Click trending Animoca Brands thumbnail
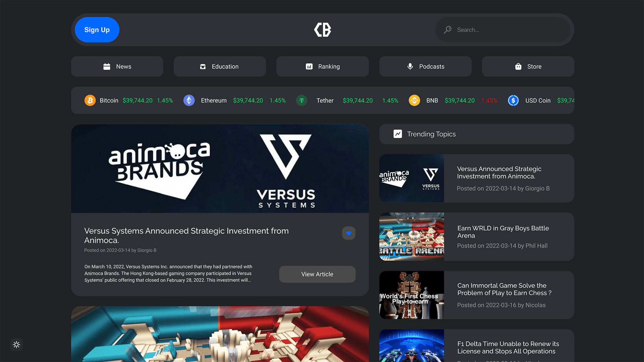 (x=412, y=178)
